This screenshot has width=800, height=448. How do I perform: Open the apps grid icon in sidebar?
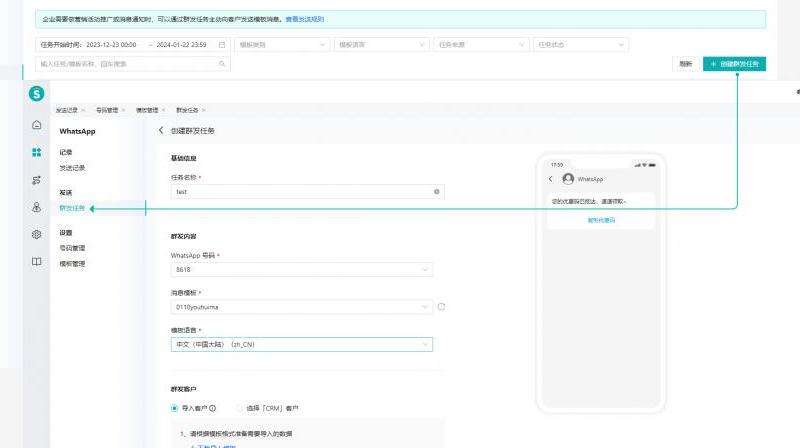point(37,152)
